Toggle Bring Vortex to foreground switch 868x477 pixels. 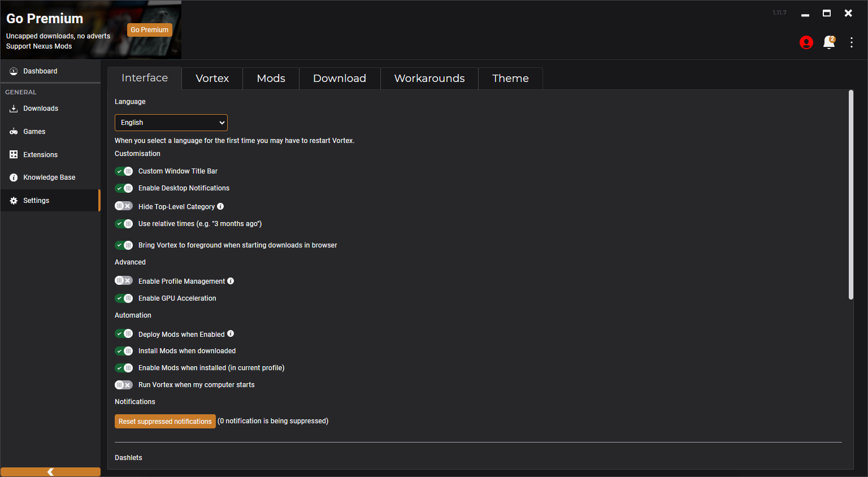(124, 245)
